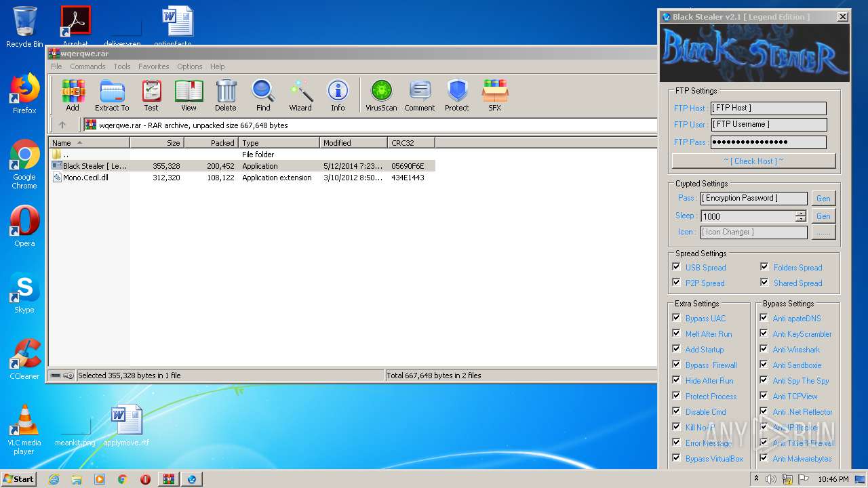This screenshot has height=488, width=868.
Task: Click the parent folder '..' row
Action: tap(242, 155)
